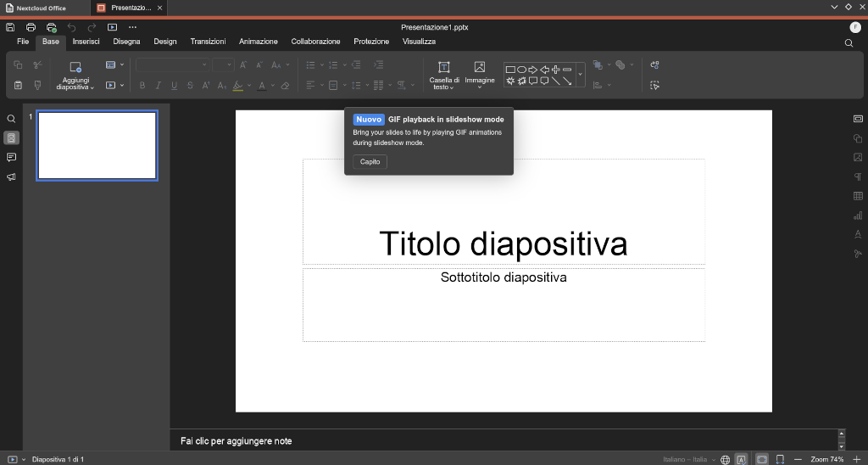
Task: Toggle spell checking in status bar
Action: [x=741, y=459]
